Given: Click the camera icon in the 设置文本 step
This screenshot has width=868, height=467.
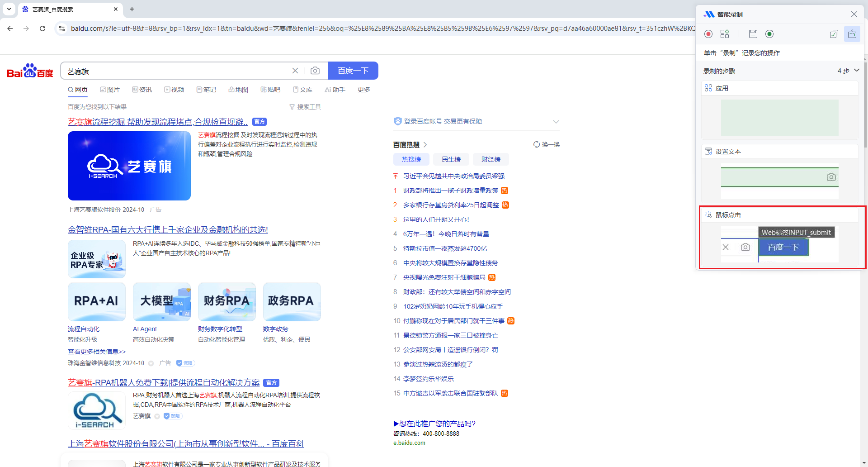Looking at the screenshot, I should point(831,177).
